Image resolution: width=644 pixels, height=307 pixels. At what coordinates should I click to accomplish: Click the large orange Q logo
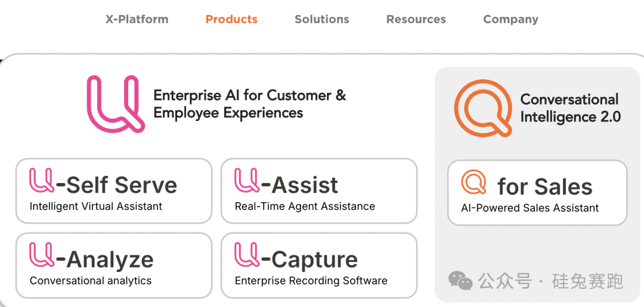[x=483, y=108]
